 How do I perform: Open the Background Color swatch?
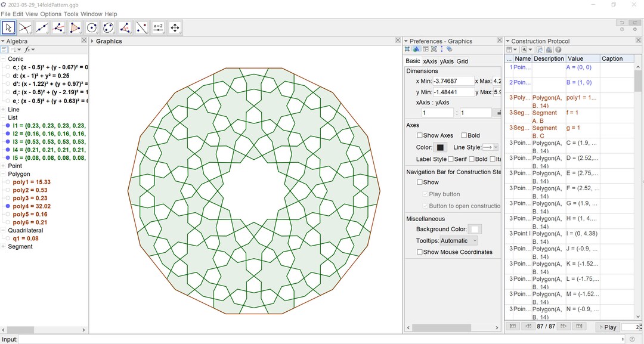(x=475, y=228)
